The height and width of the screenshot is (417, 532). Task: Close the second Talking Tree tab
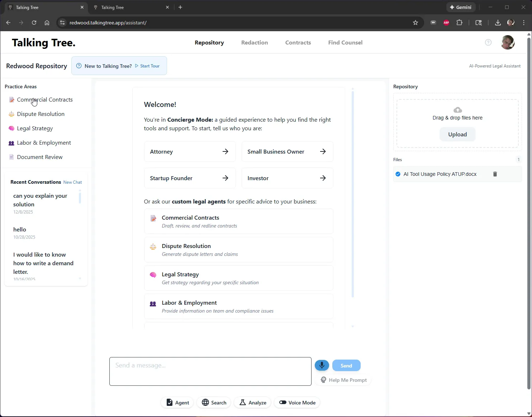(167, 7)
